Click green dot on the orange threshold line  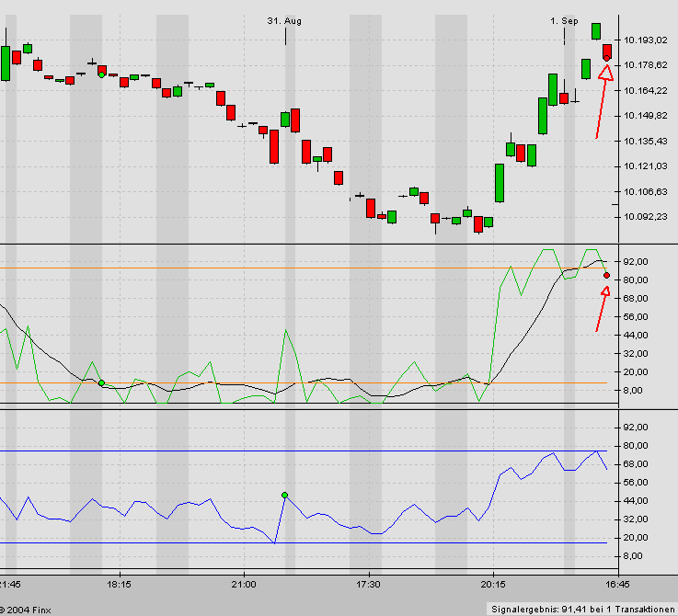coord(101,382)
